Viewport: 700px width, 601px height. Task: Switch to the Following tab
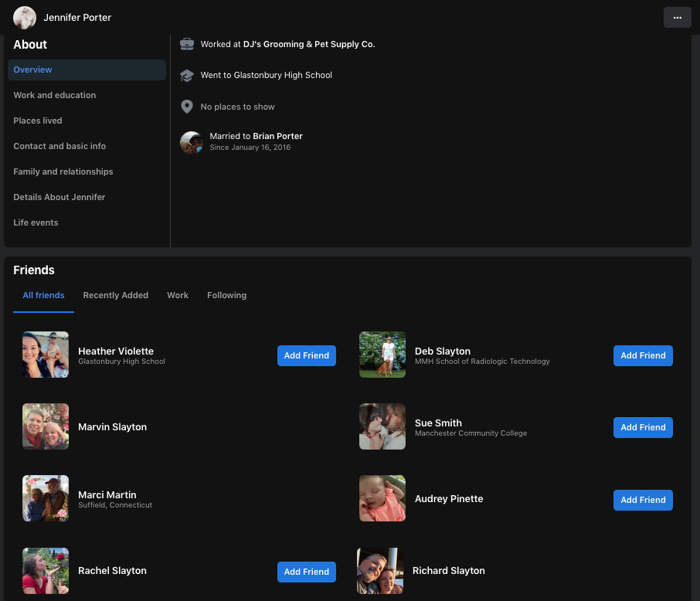click(x=227, y=295)
